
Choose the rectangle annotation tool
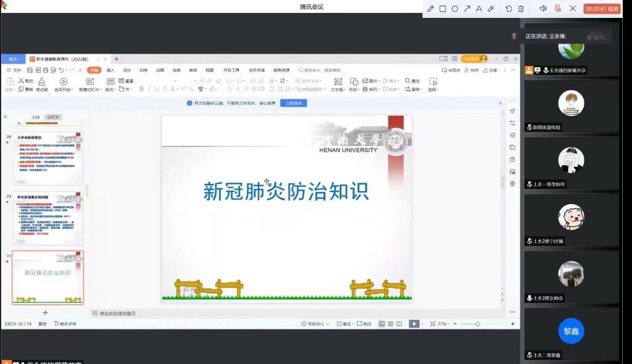point(443,9)
